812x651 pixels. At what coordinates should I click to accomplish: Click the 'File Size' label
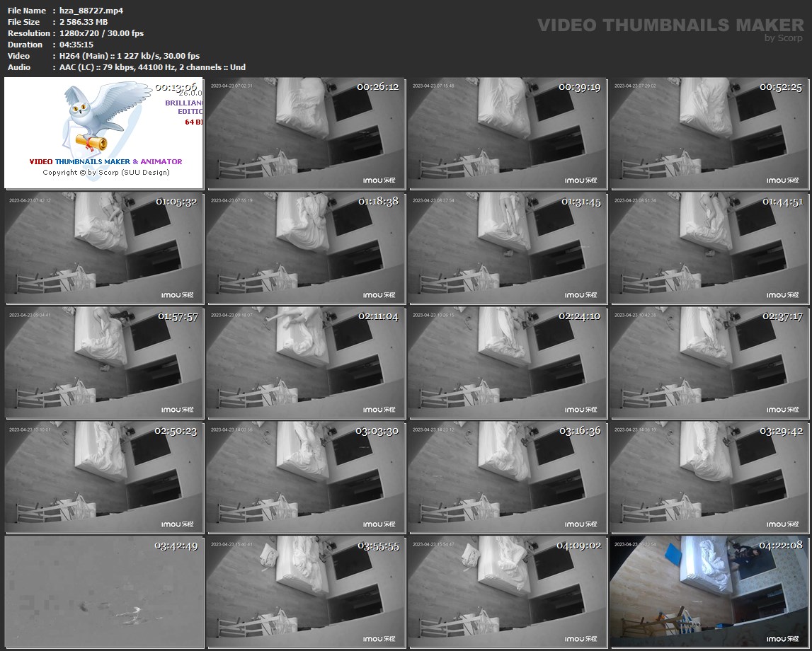pos(24,22)
